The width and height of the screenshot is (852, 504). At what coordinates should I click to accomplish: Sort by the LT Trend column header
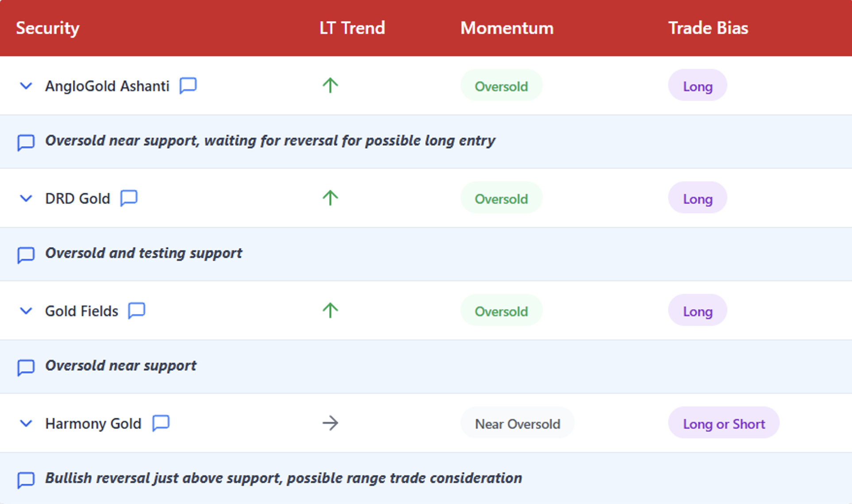(x=352, y=28)
